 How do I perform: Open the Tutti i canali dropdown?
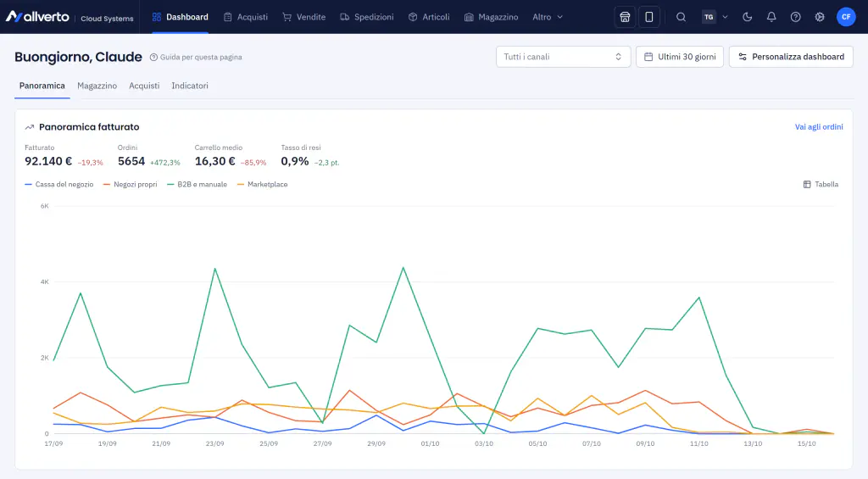(563, 57)
